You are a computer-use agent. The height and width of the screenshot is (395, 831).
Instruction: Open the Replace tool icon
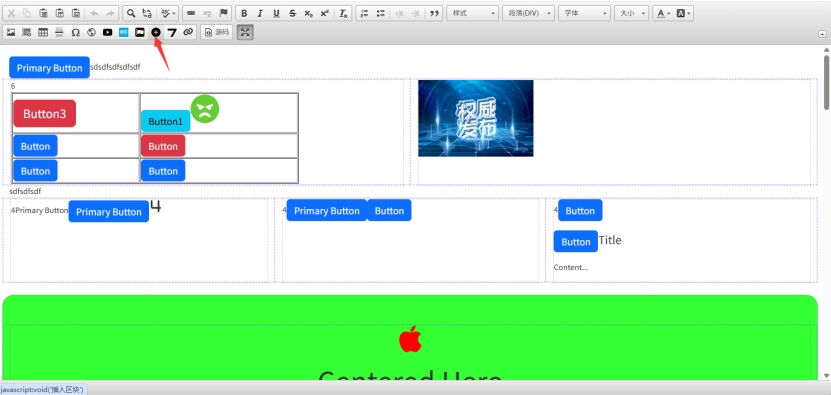(147, 13)
